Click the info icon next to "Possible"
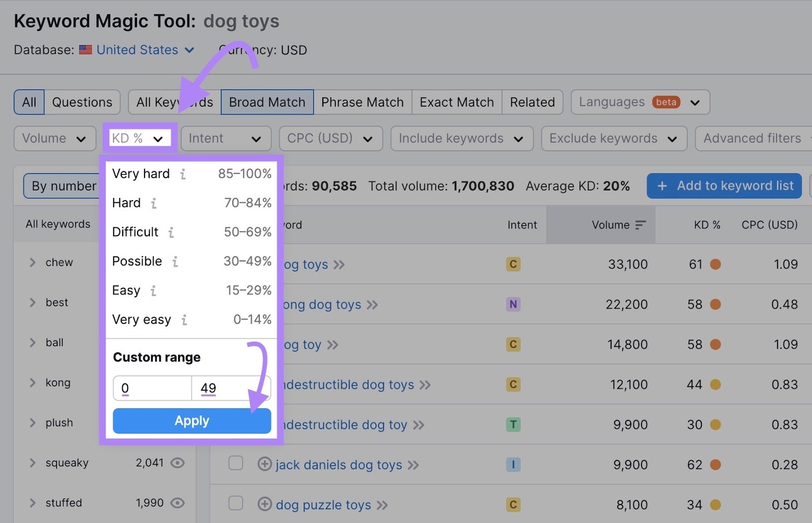 point(176,261)
